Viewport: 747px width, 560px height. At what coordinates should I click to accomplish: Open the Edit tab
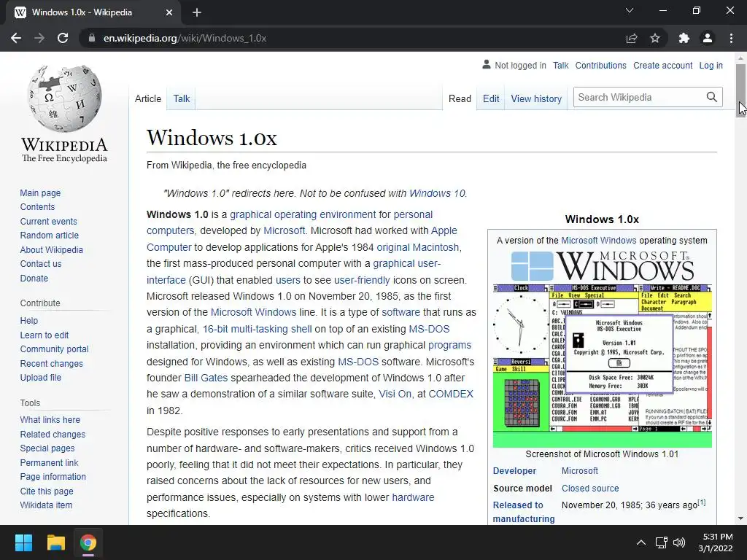tap(491, 98)
